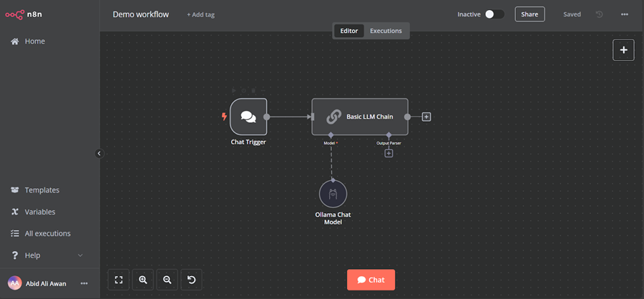Click the n8n logo
Screen dimensions: 644x299
coord(24,14)
